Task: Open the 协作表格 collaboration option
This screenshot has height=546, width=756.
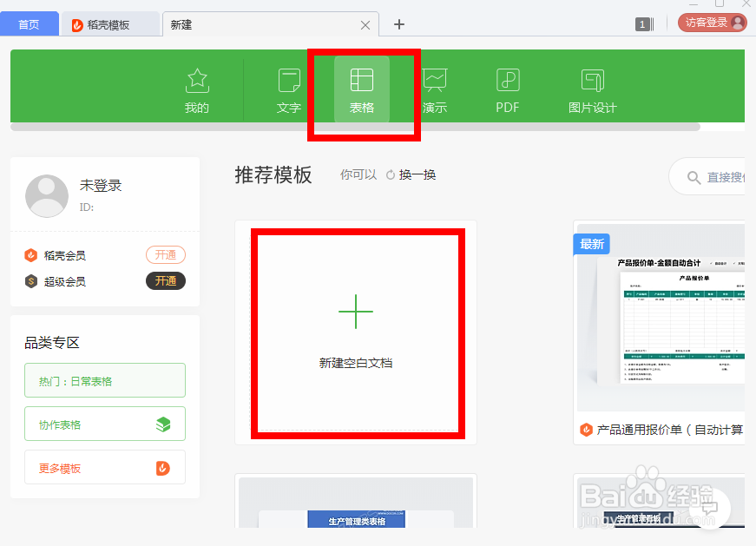Action: tap(104, 424)
